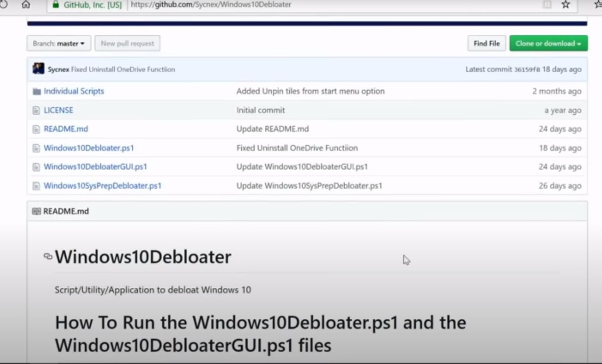Image resolution: width=602 pixels, height=364 pixels.
Task: Open Windows10SysPrepDebloater.ps1 file link
Action: (x=103, y=186)
